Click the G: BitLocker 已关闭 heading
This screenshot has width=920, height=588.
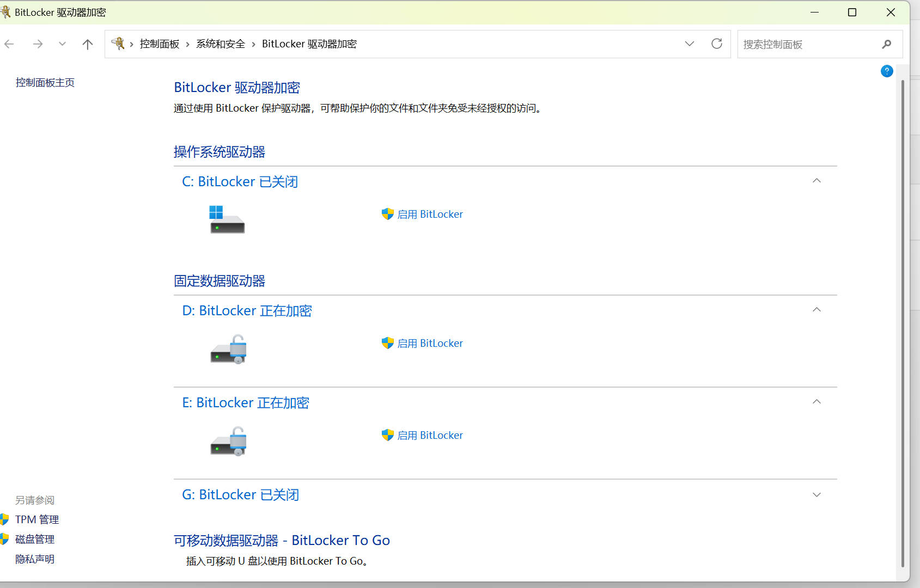pyautogui.click(x=241, y=495)
